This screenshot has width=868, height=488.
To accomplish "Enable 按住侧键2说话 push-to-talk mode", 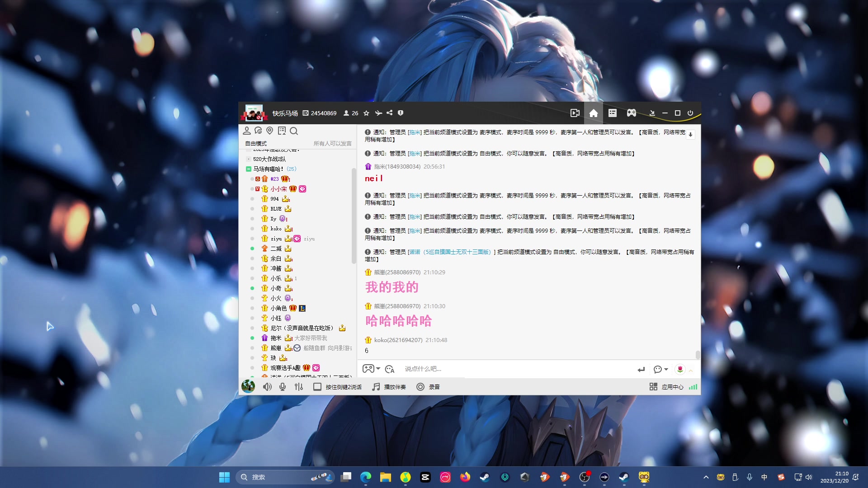I will (x=317, y=387).
